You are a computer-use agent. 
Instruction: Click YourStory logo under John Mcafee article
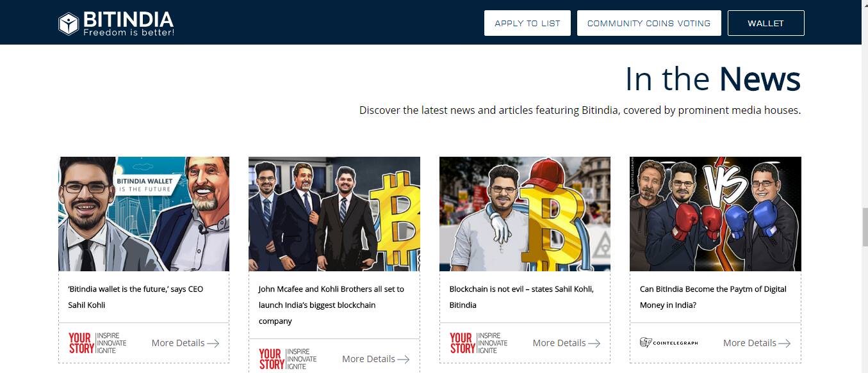point(288,359)
